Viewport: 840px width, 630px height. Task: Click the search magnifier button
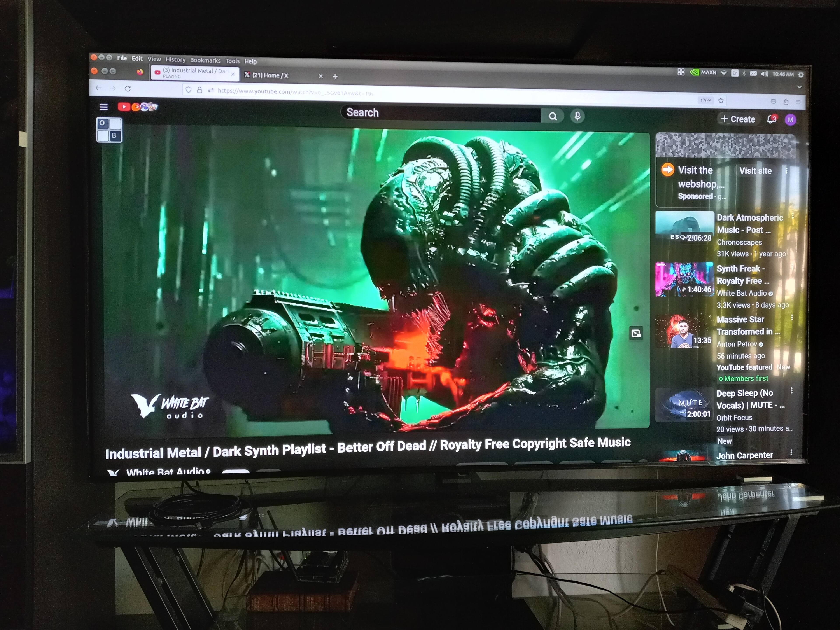click(553, 116)
